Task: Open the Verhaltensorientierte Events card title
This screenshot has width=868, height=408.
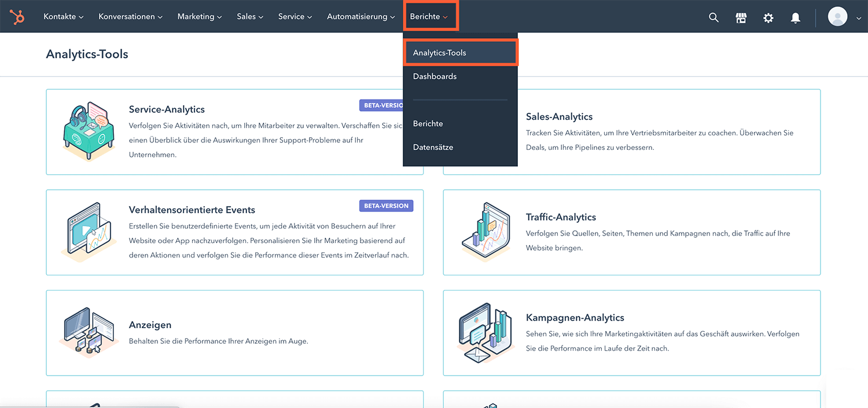Action: tap(192, 210)
